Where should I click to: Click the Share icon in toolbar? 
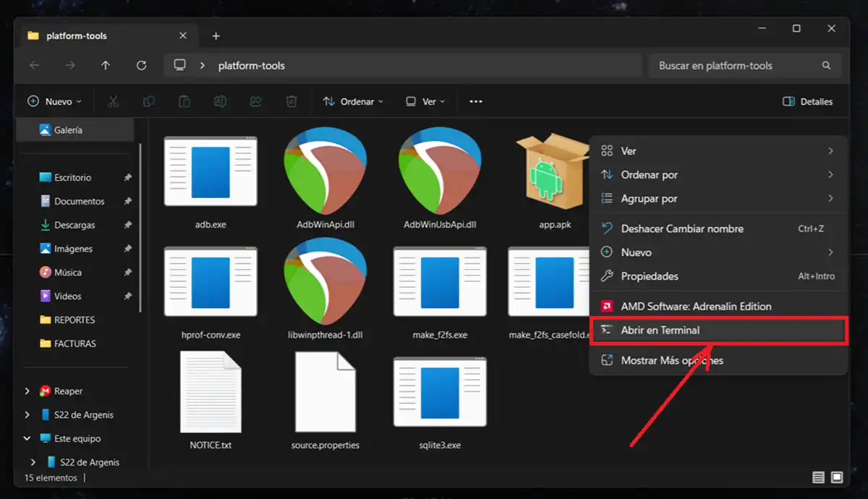(255, 102)
